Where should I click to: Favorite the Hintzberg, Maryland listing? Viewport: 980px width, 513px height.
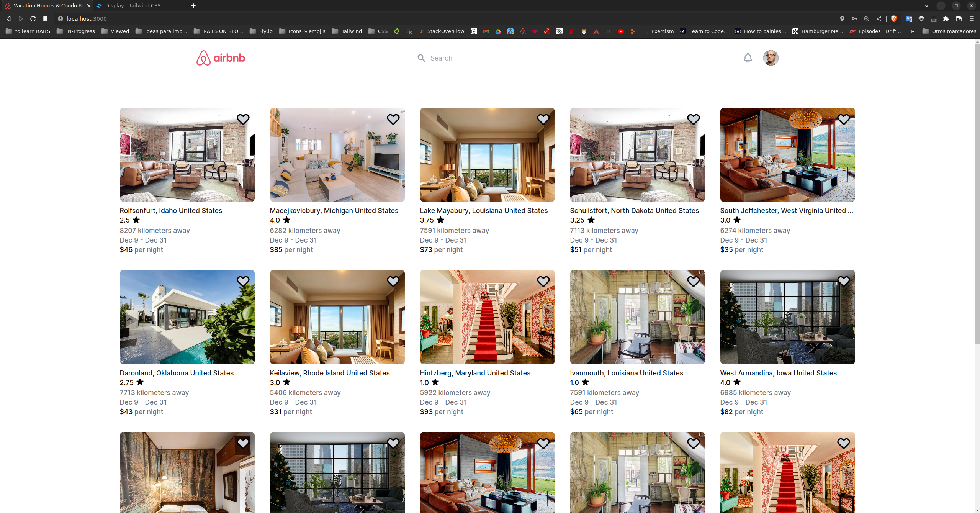(543, 281)
